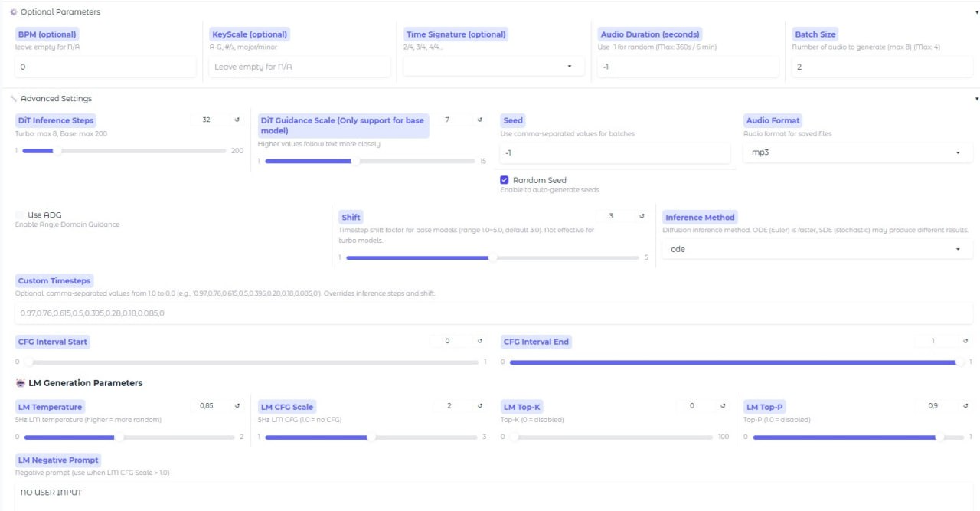Click the LM CFG Scale number box
Image resolution: width=980 pixels, height=511 pixels.
coord(453,406)
